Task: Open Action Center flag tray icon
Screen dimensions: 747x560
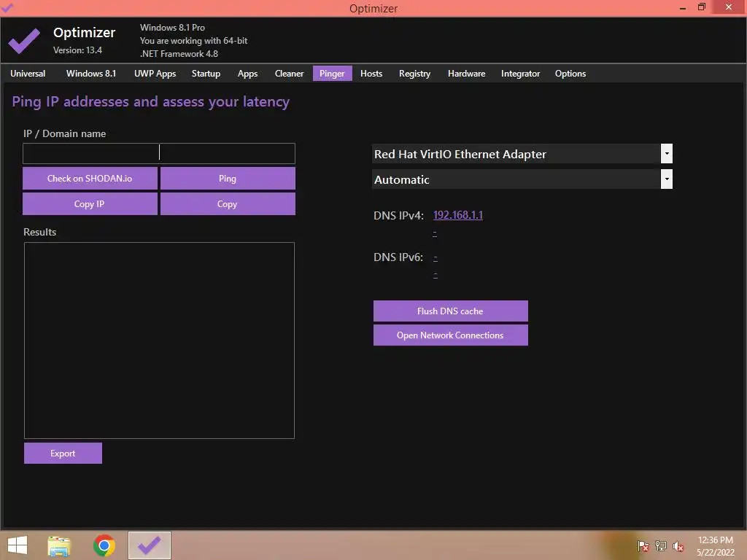Action: pos(643,545)
